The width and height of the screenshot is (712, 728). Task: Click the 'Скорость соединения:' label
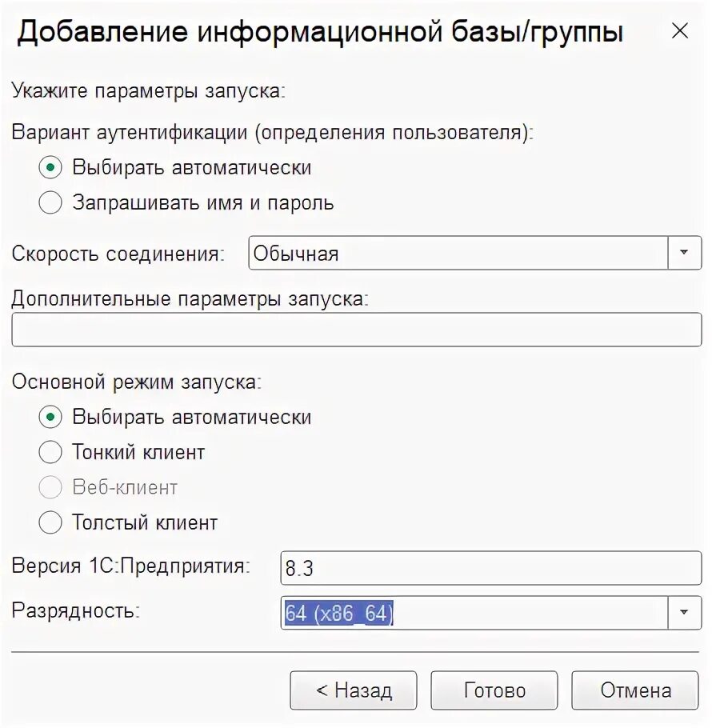pyautogui.click(x=118, y=254)
